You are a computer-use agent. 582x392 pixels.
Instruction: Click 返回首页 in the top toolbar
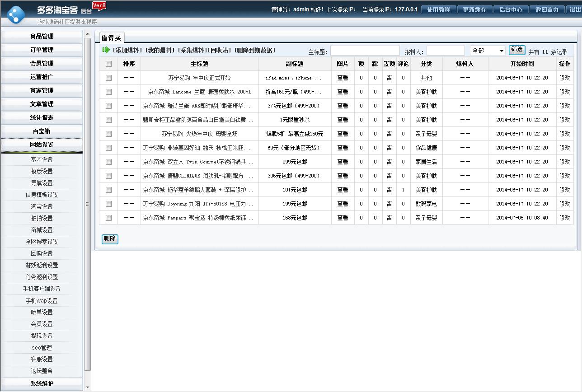[546, 9]
